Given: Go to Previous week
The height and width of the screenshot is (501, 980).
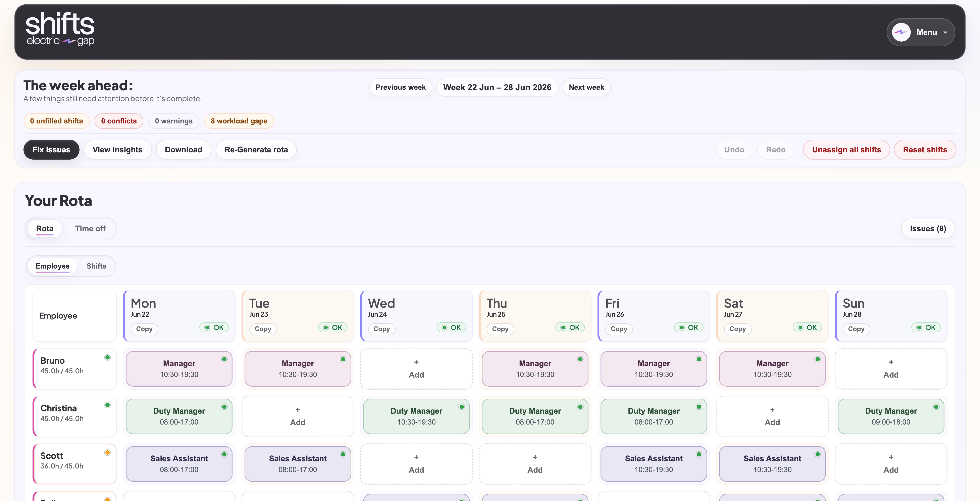Looking at the screenshot, I should click(401, 87).
